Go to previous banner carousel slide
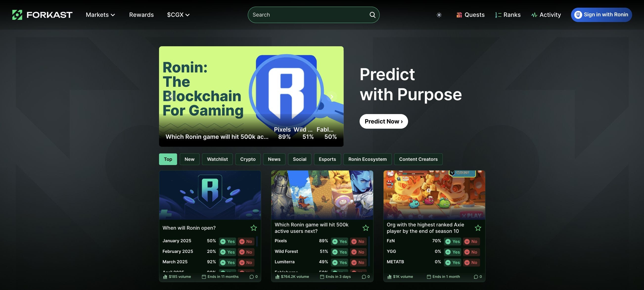 coord(170,97)
